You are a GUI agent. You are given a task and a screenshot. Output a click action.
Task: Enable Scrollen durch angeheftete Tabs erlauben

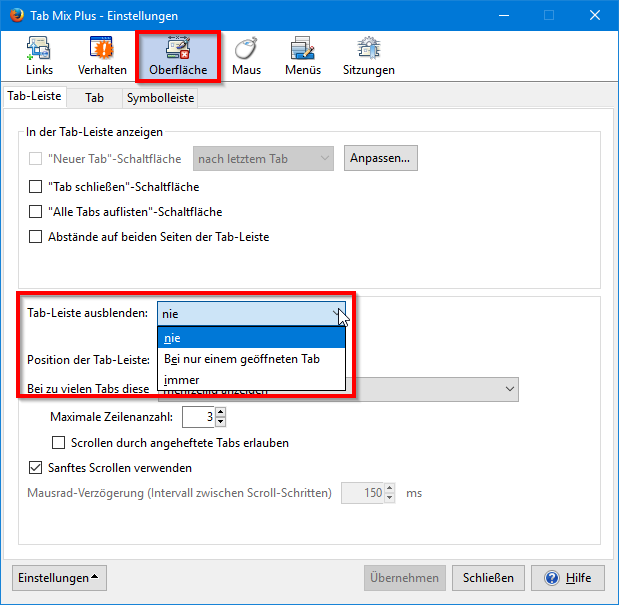tap(58, 443)
